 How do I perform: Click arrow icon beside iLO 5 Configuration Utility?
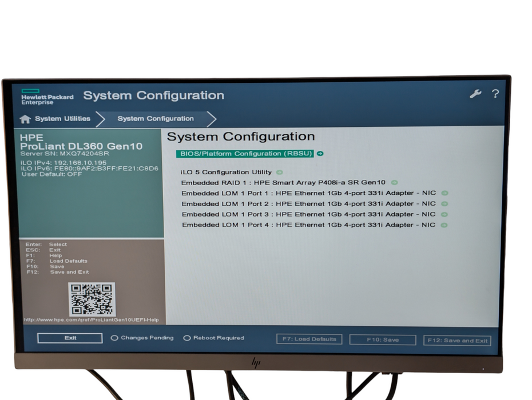pos(280,172)
